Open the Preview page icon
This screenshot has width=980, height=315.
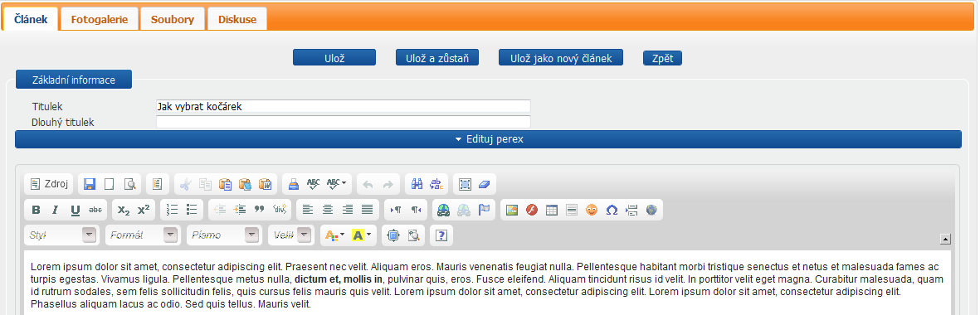coord(129,184)
